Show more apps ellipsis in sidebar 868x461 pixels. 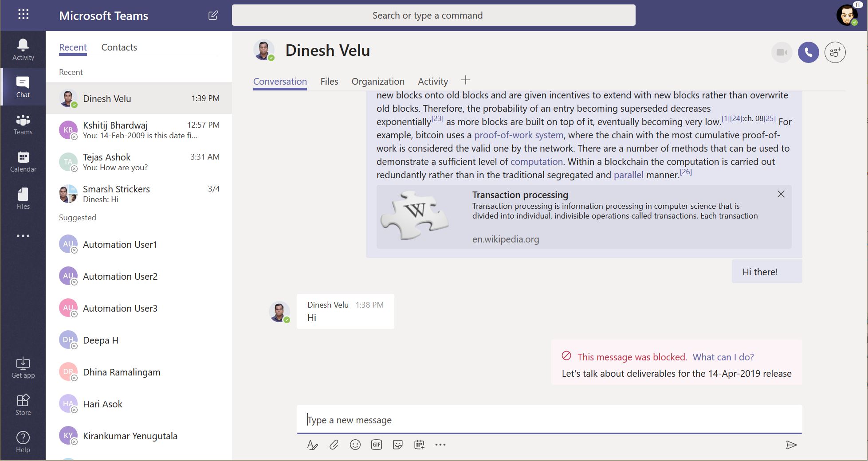tap(23, 236)
